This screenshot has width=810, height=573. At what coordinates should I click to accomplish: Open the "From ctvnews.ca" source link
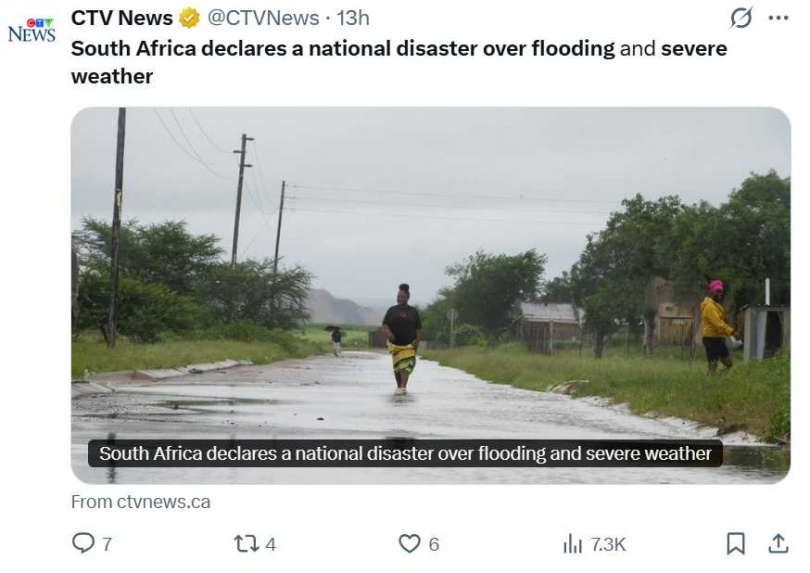click(141, 502)
